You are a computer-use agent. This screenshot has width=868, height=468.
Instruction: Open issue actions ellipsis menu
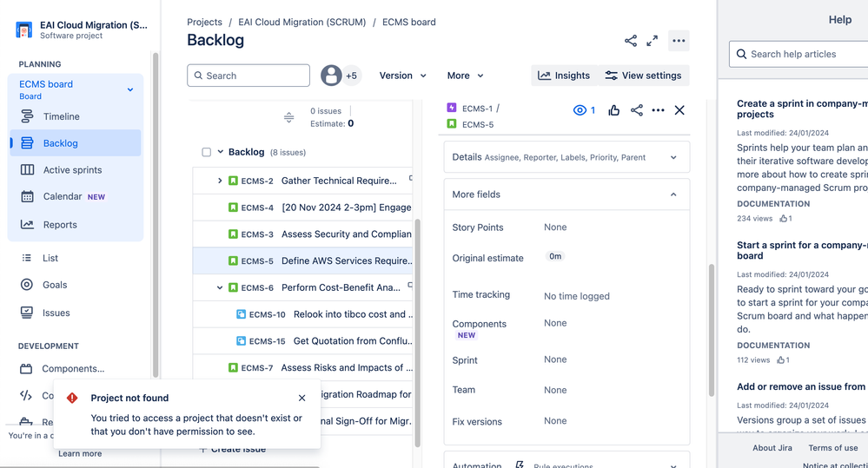659,110
